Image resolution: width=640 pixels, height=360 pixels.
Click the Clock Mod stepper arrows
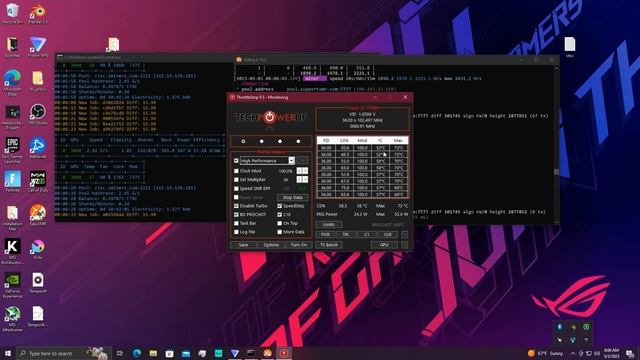tap(302, 171)
